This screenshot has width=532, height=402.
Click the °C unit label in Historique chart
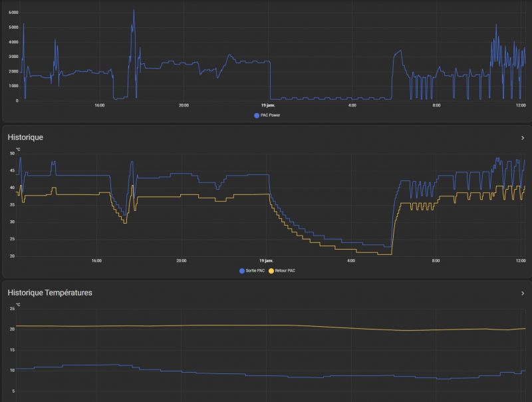point(18,149)
